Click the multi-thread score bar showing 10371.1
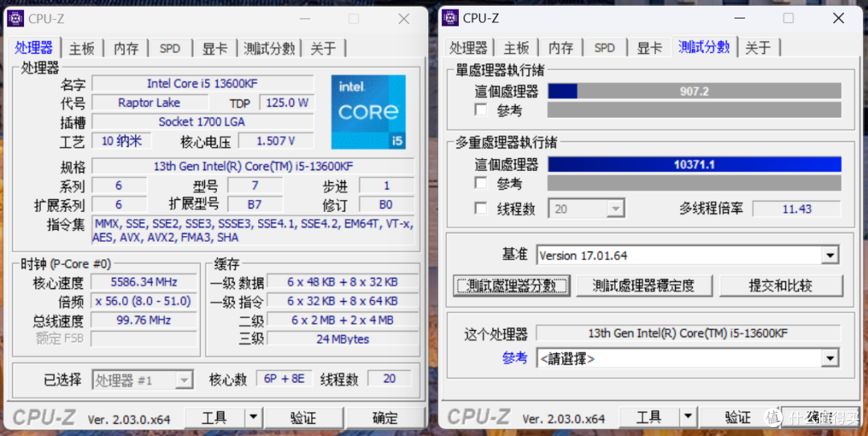 694,165
